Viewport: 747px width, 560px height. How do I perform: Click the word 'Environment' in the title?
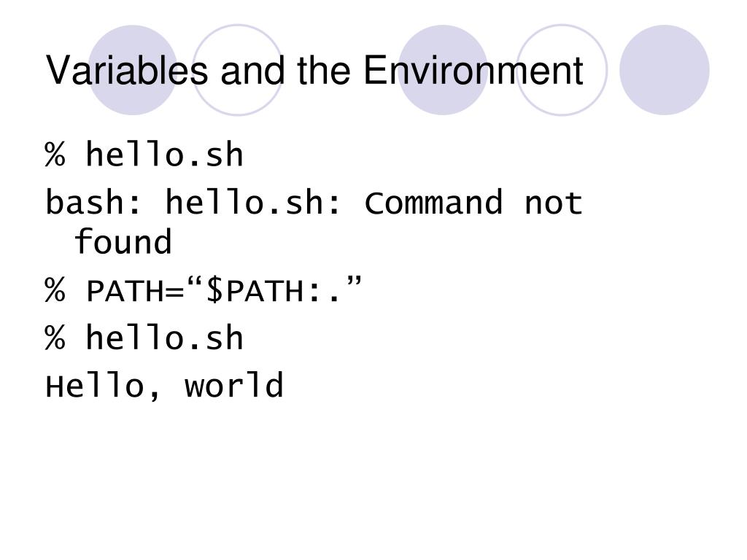point(473,70)
